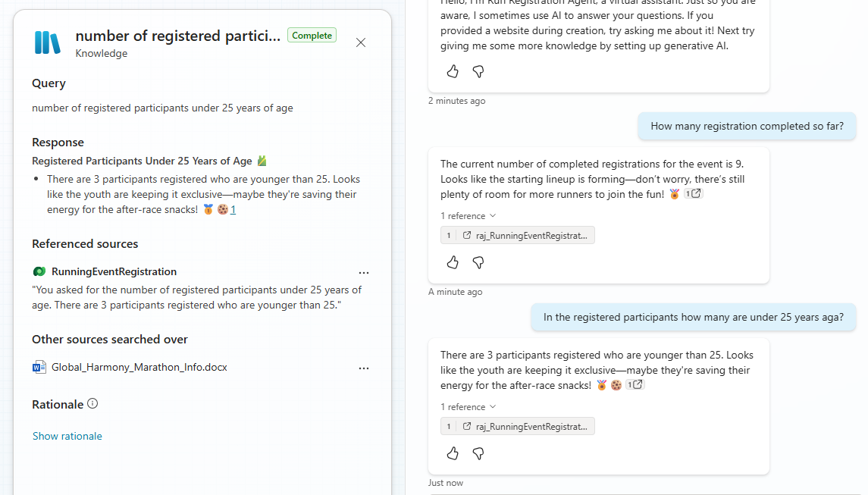Open the Global_Harmony_Marathon_Info.docx source file
The width and height of the screenshot is (868, 495).
click(x=139, y=368)
